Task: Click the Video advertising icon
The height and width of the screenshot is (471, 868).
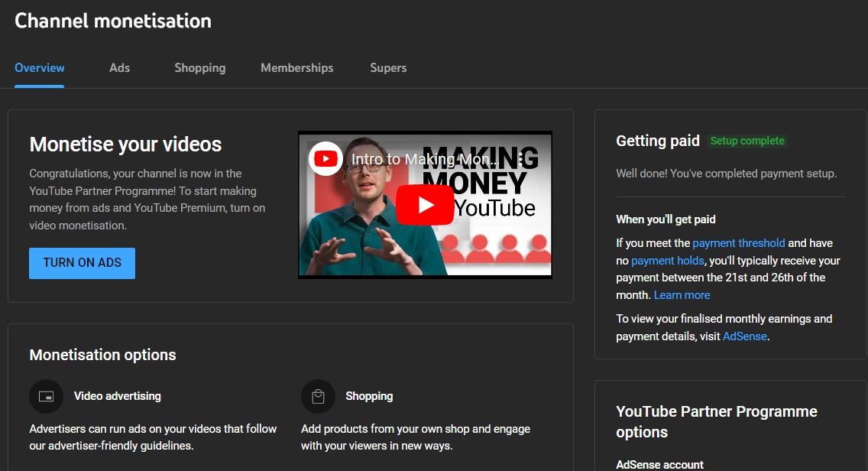Action: pyautogui.click(x=46, y=396)
